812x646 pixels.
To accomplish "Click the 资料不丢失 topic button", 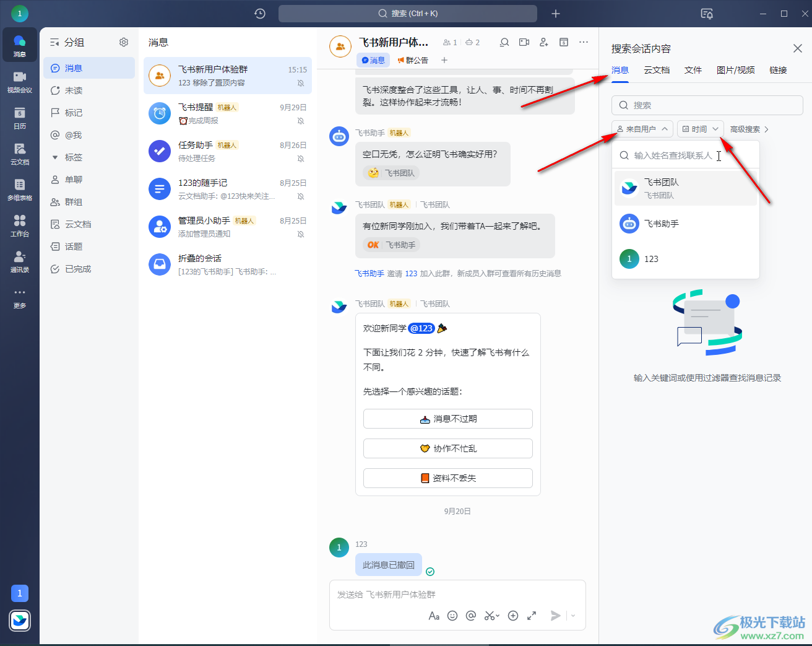I will click(x=448, y=478).
